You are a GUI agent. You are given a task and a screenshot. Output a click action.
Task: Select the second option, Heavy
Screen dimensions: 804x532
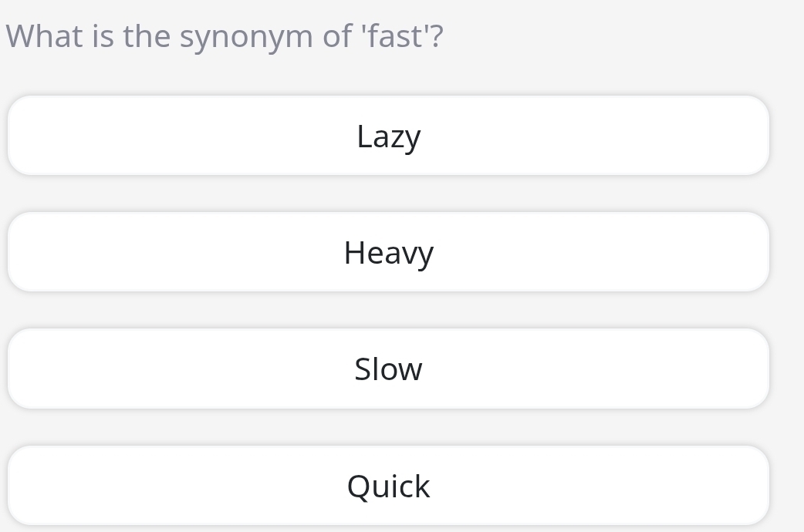(x=388, y=253)
